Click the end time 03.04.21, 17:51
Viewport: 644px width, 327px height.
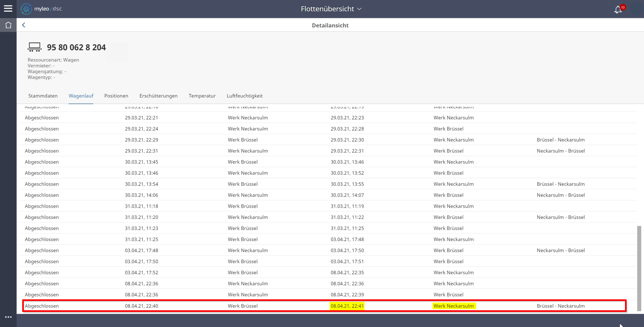coord(347,261)
